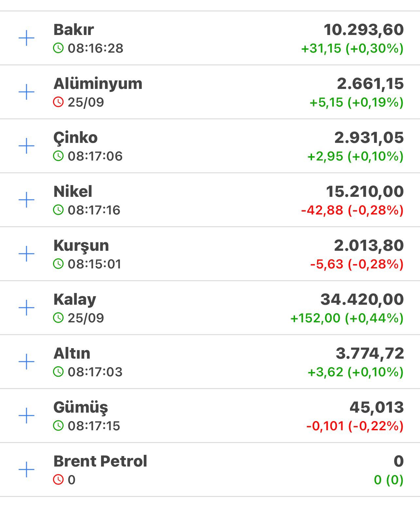This screenshot has height=529, width=420.
Task: Open the Kurşun row title
Action: pos(81,246)
